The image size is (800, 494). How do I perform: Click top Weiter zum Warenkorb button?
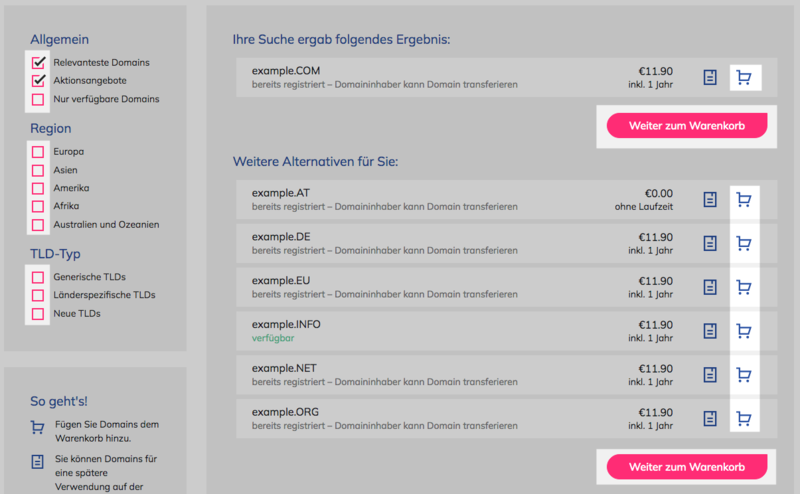pyautogui.click(x=687, y=126)
